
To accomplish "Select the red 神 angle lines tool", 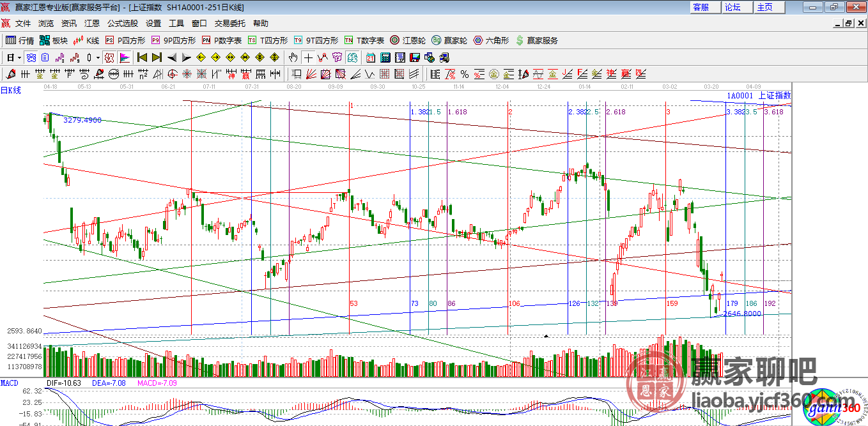I will 611,74.
